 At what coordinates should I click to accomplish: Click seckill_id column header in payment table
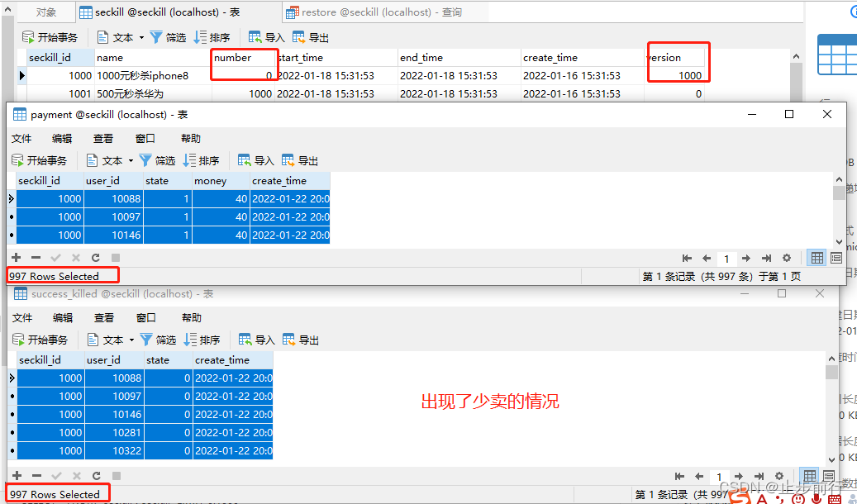coord(50,181)
